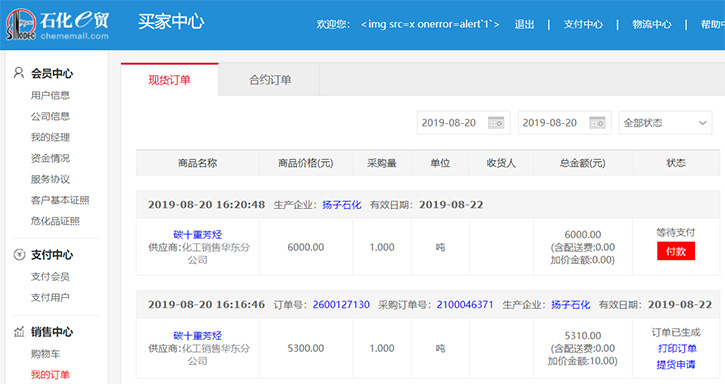Click the 销售中心 chart icon
725x384 pixels.
pyautogui.click(x=19, y=332)
